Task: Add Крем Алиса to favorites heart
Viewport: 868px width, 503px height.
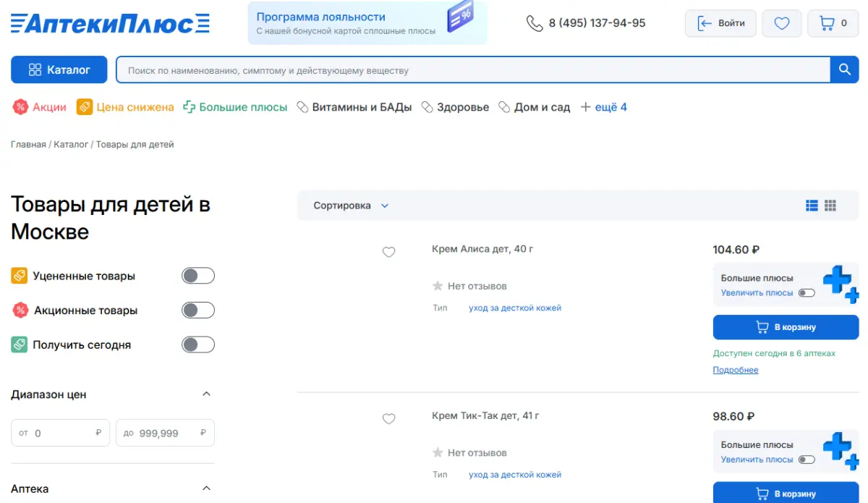Action: (x=388, y=252)
